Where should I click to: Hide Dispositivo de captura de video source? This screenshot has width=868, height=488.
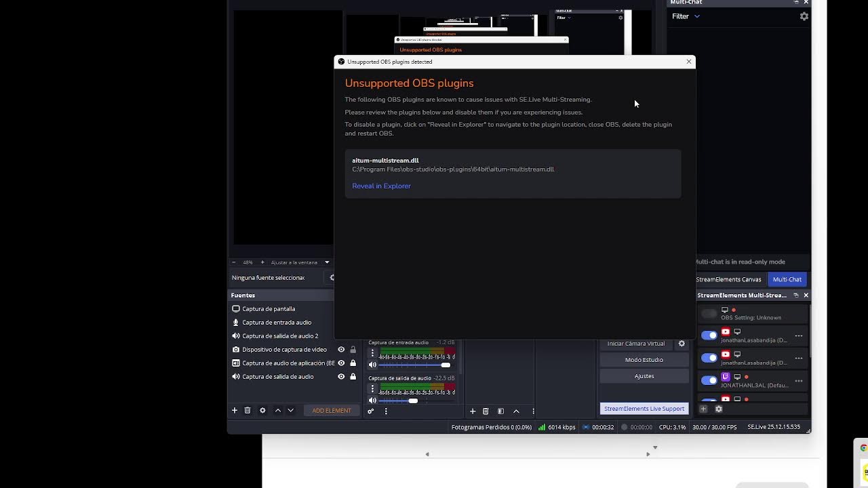[341, 350]
